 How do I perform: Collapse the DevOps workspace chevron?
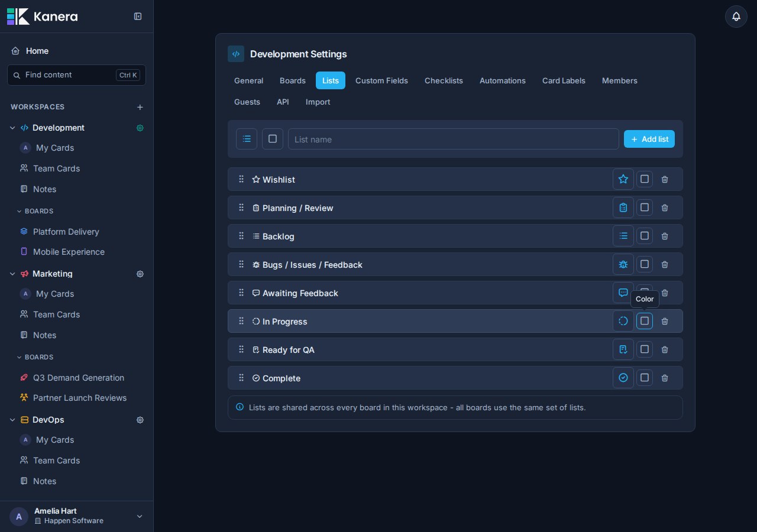point(12,420)
